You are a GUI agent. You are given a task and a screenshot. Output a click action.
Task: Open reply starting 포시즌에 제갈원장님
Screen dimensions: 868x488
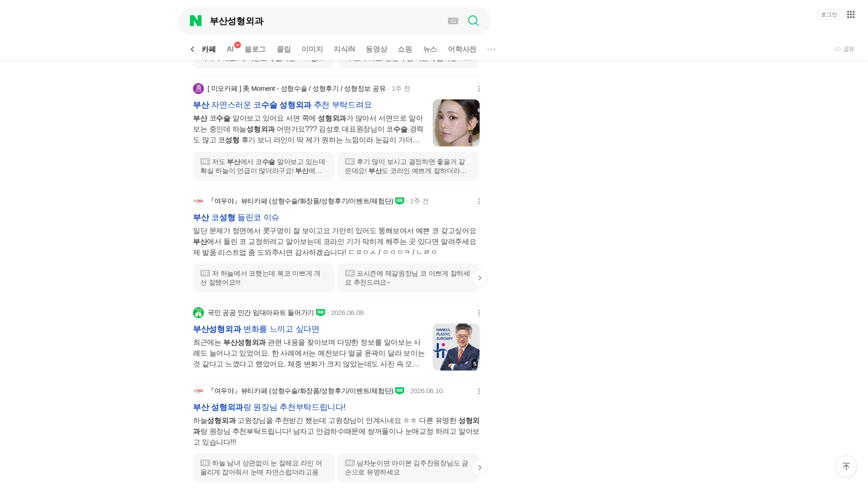[x=408, y=278]
